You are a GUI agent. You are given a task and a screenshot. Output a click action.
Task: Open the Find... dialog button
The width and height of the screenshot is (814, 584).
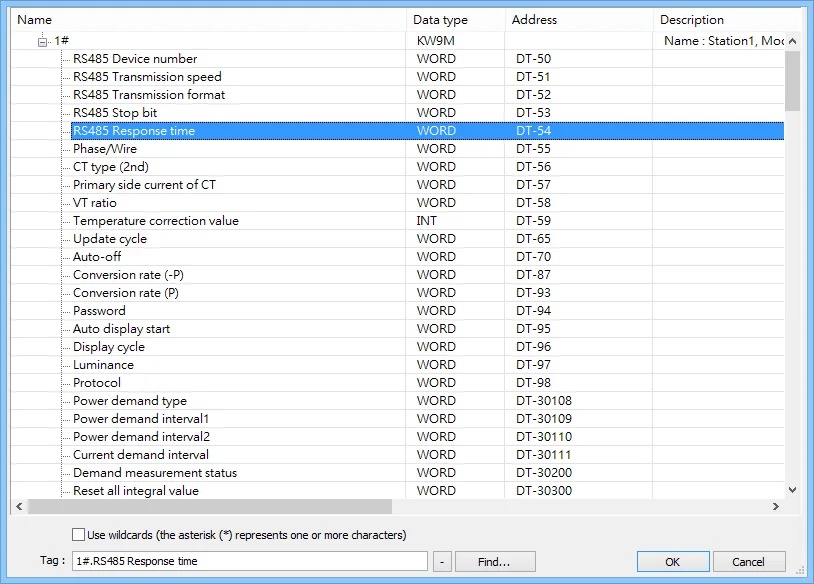495,562
